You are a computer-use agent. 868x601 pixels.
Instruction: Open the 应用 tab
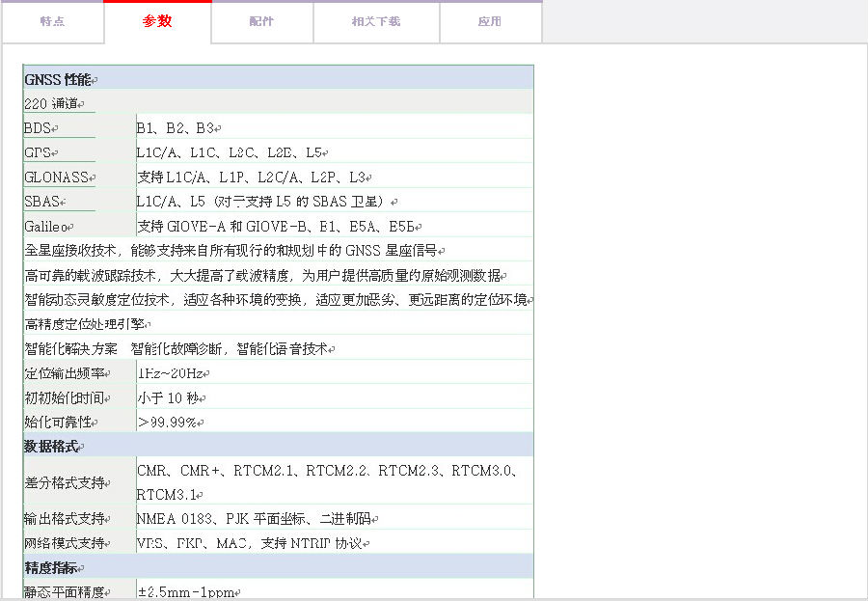click(x=490, y=22)
